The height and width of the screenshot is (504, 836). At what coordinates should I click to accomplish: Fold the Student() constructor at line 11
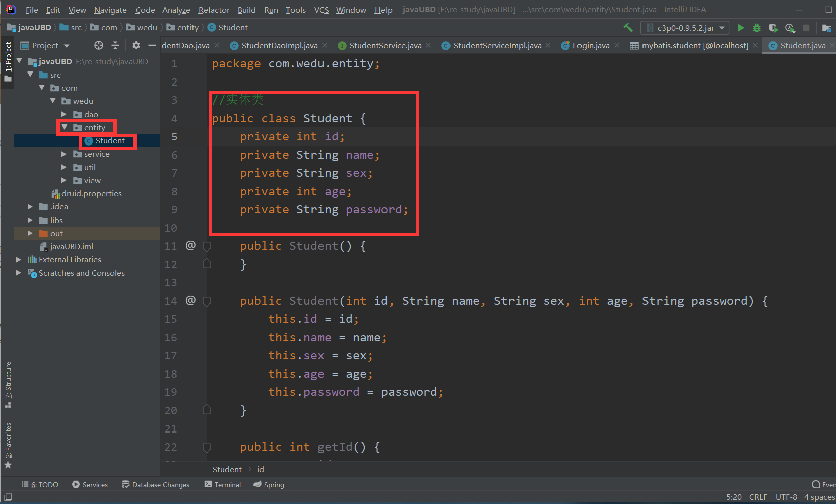207,246
